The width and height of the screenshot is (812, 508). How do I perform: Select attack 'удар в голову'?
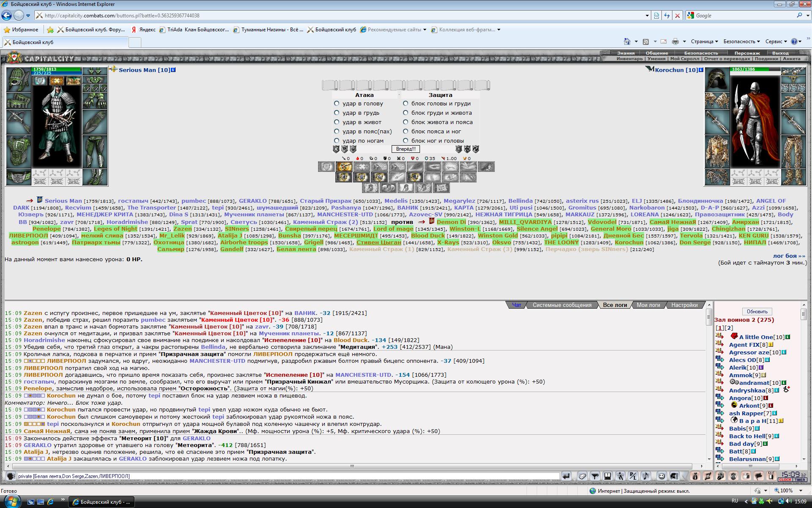pos(337,103)
